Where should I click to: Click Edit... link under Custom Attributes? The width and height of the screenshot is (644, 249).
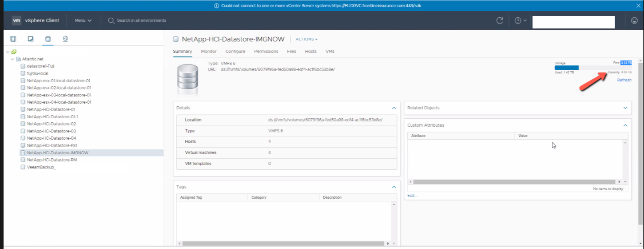click(x=413, y=196)
